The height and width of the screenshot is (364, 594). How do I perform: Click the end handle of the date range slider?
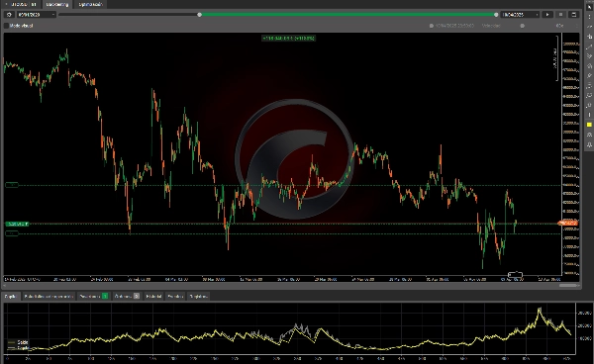pyautogui.click(x=496, y=15)
